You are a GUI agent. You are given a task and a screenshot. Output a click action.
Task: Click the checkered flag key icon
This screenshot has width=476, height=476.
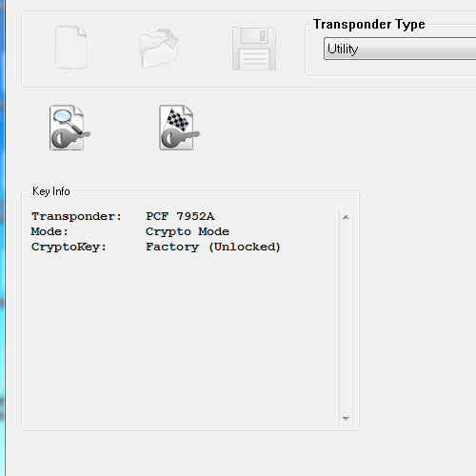[x=179, y=128]
